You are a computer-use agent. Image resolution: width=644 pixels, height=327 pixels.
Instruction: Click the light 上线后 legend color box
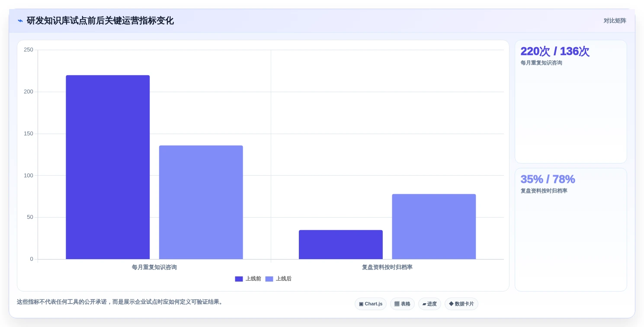pyautogui.click(x=269, y=279)
